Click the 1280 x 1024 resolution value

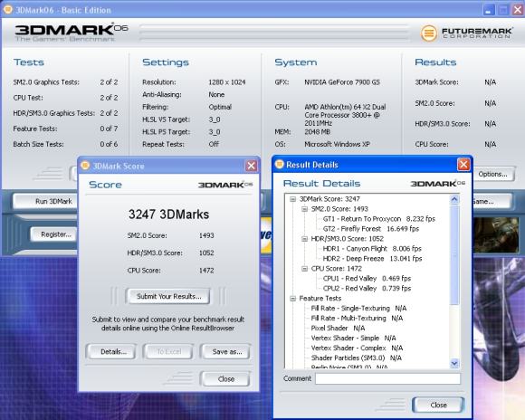pos(226,82)
